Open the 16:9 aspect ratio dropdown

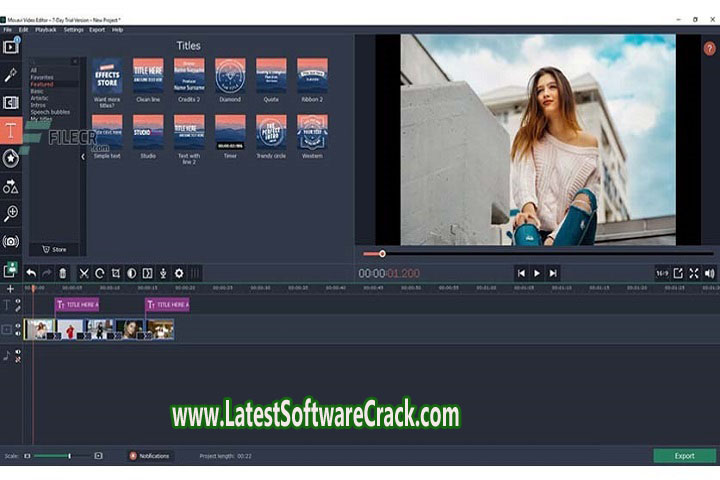tap(662, 273)
